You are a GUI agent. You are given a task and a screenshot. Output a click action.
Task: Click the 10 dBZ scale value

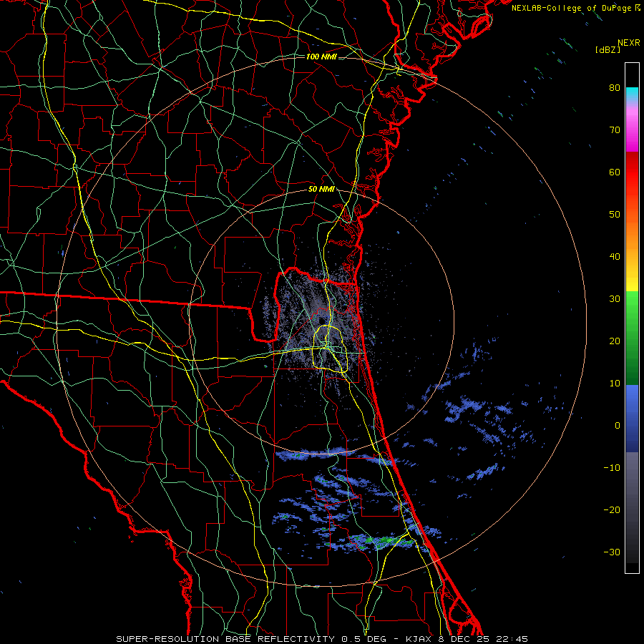point(615,384)
